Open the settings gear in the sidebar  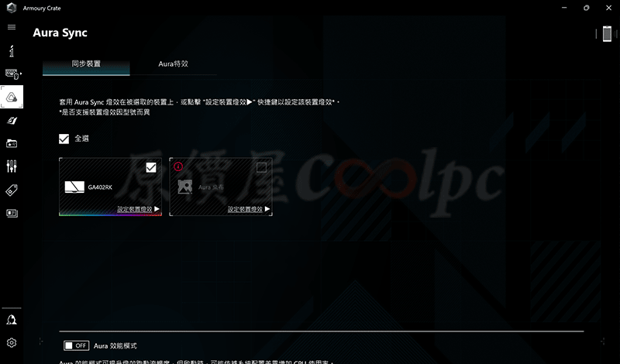pyautogui.click(x=12, y=342)
